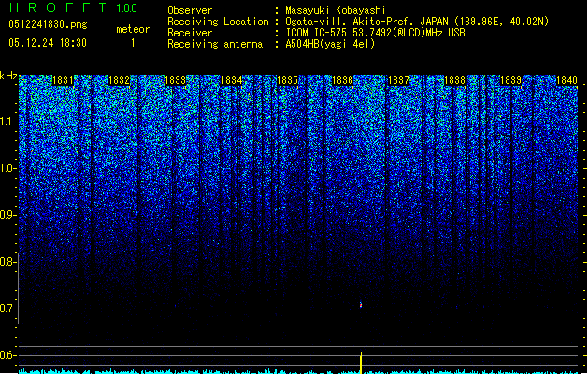This screenshot has width=588, height=374.
Task: Click the 1835 time marker
Action: 287,80
